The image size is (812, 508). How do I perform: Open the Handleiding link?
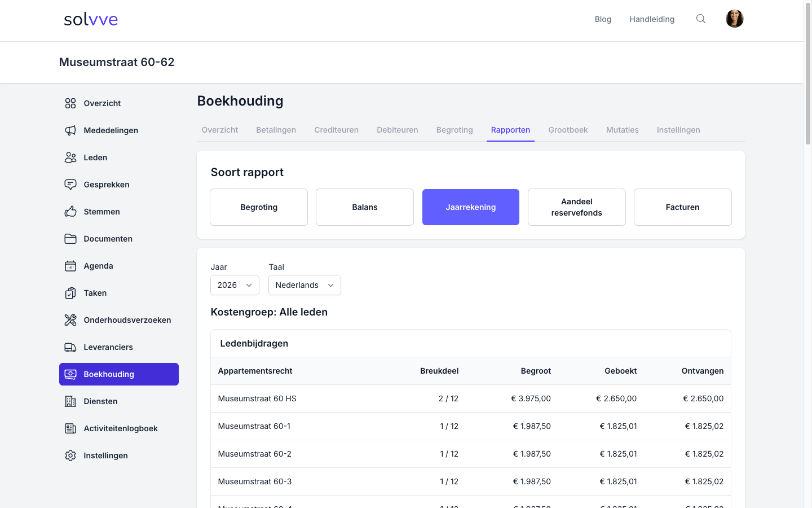point(652,19)
